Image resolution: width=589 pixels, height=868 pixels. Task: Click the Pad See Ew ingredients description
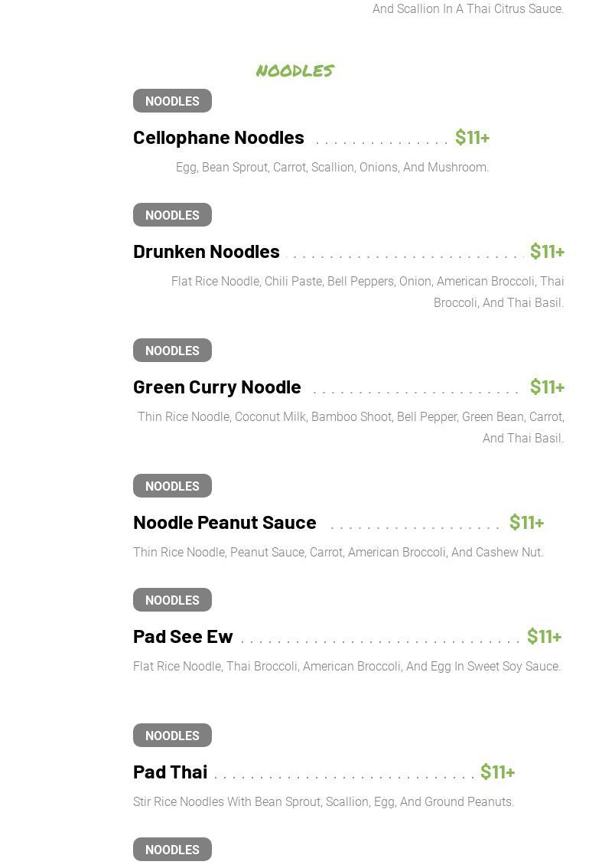(x=347, y=667)
